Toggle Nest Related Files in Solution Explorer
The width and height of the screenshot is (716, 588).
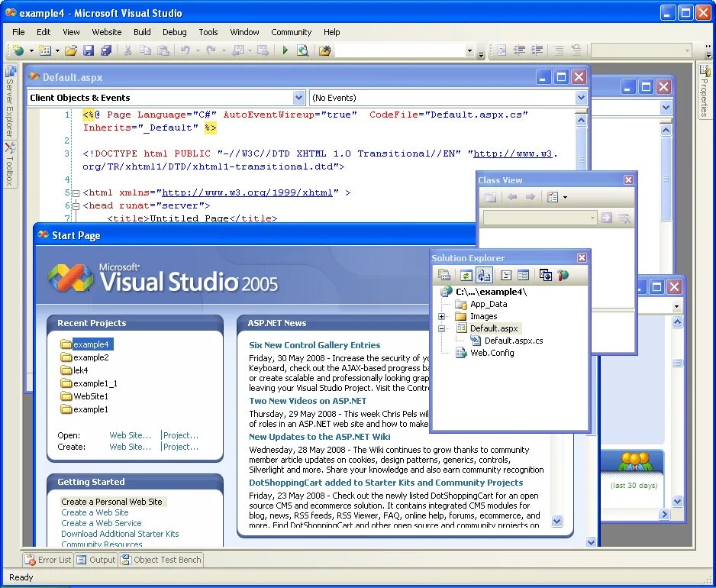pyautogui.click(x=484, y=275)
